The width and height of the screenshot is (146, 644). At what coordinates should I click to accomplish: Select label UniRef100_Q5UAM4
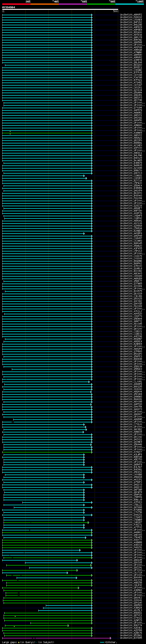tap(131, 93)
